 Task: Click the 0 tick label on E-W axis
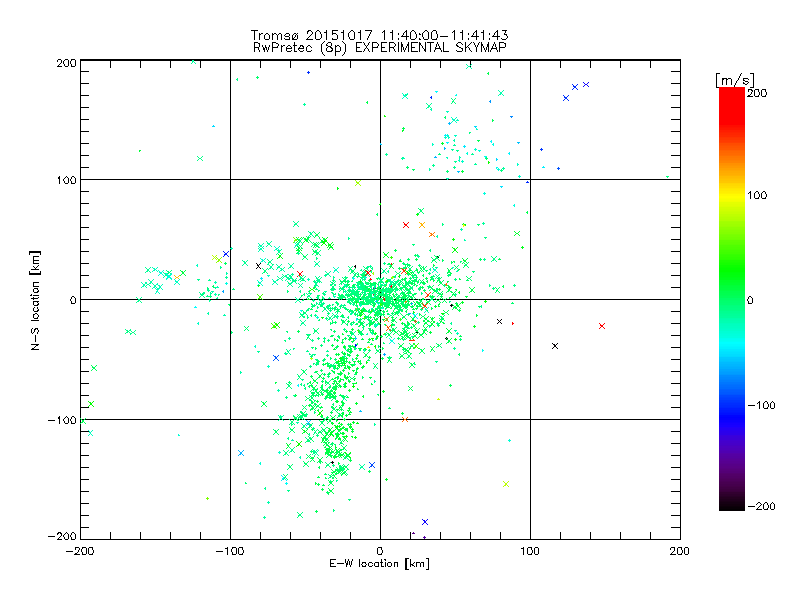point(380,552)
